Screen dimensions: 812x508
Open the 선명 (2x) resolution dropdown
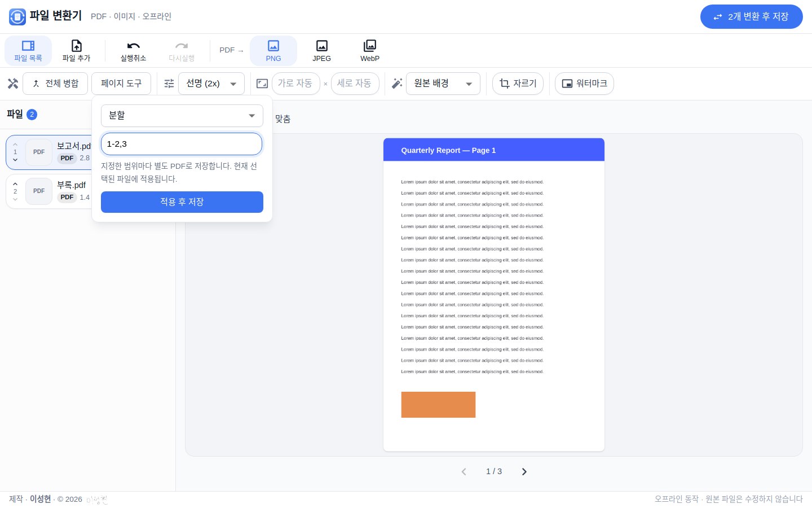tap(211, 84)
